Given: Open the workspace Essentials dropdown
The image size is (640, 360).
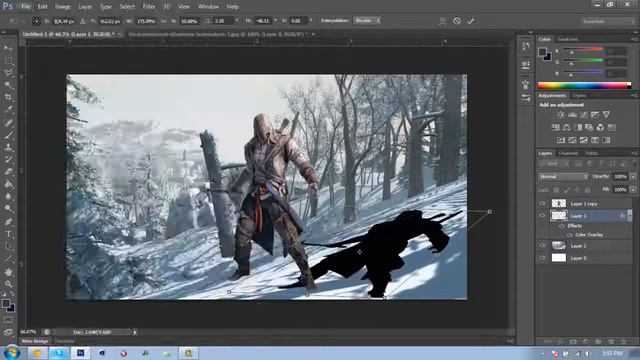Looking at the screenshot, I should pyautogui.click(x=609, y=21).
